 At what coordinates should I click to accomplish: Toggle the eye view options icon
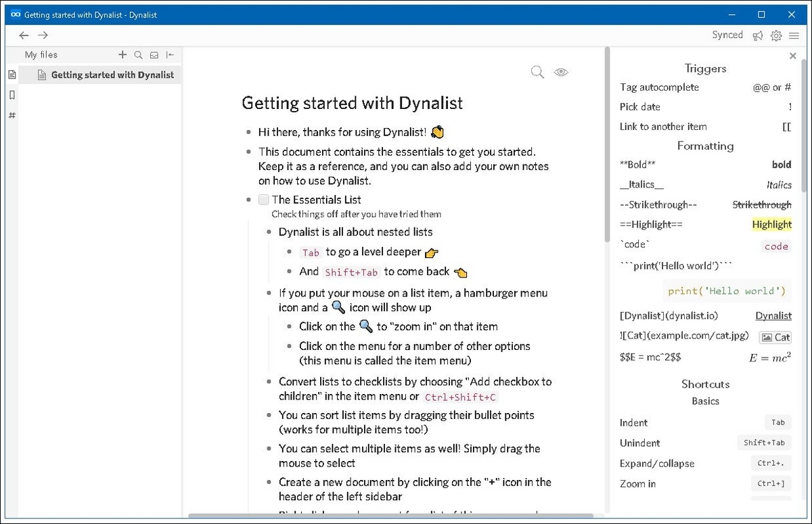pyautogui.click(x=561, y=72)
